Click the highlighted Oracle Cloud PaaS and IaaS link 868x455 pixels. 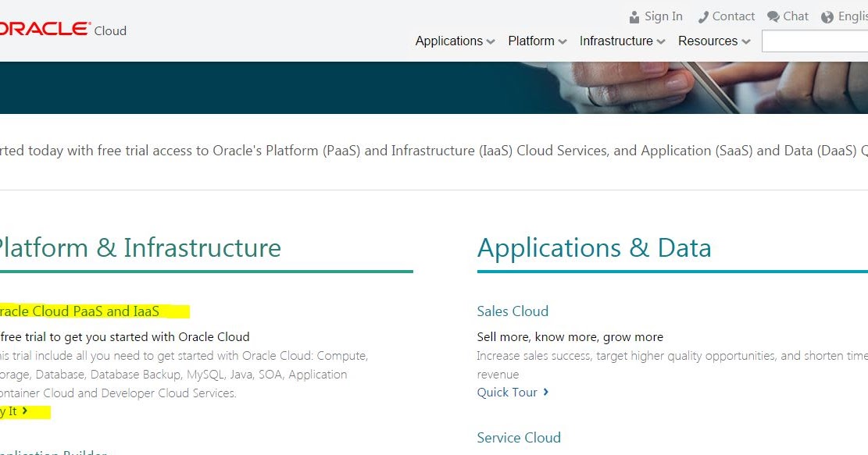[x=78, y=311]
